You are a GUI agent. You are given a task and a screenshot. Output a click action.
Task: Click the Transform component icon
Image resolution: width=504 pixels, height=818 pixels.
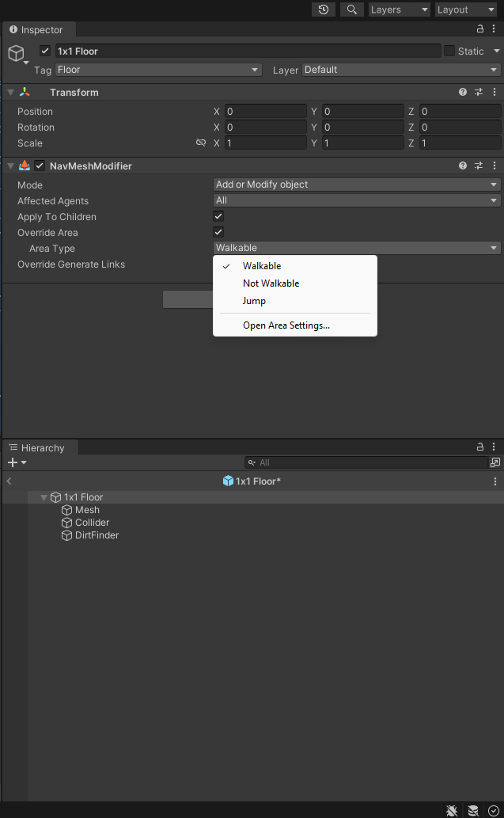pos(25,92)
